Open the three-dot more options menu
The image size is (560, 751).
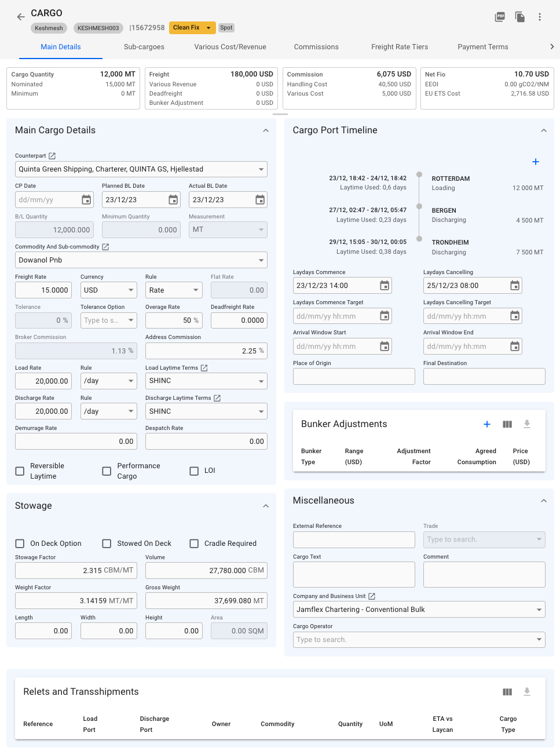pos(540,17)
